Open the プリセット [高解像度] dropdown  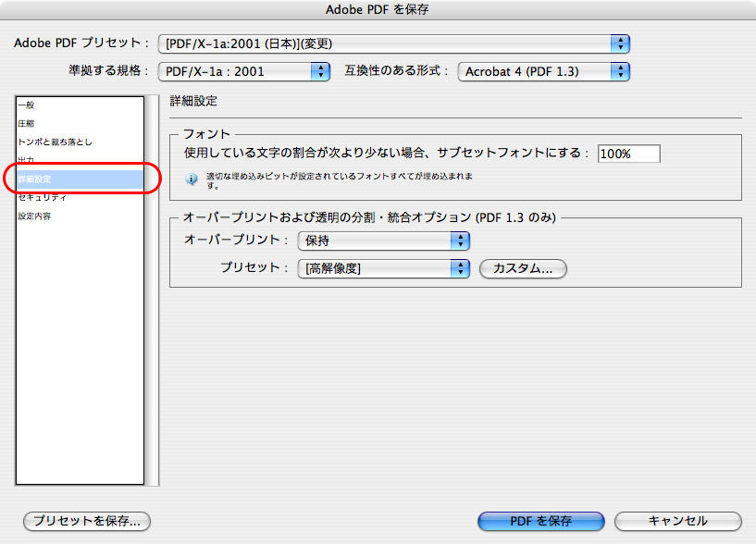pyautogui.click(x=384, y=268)
